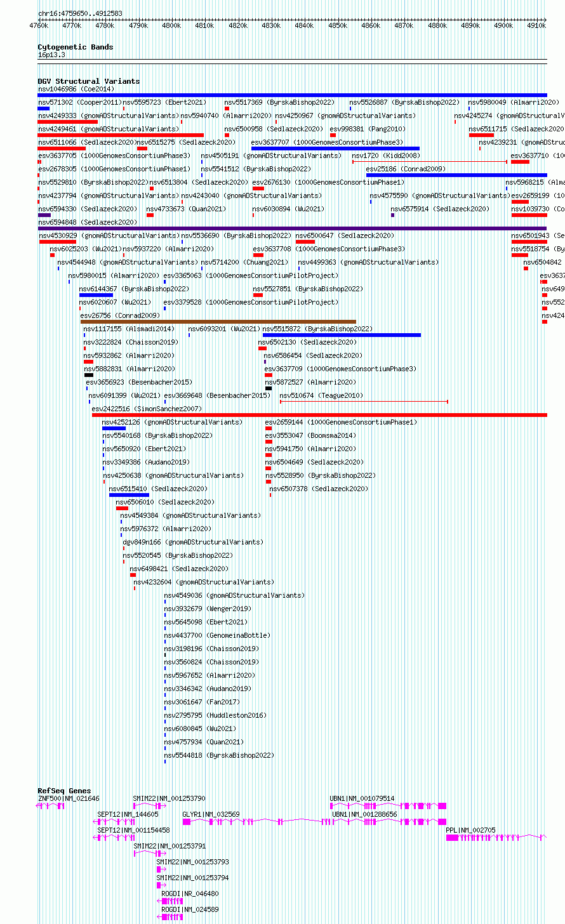This screenshot has height=924, width=565.
Task: Click the 4800k ruler tick label
Action: 171,26
